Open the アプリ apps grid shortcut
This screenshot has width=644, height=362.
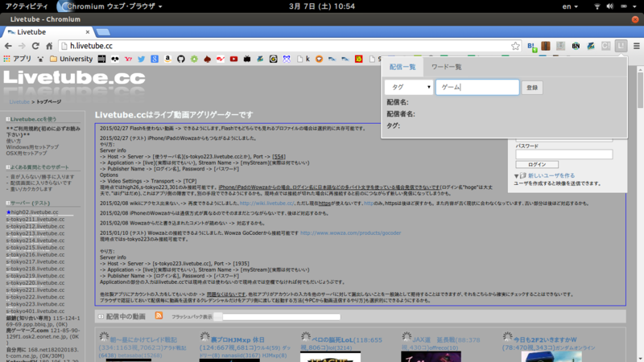click(17, 59)
